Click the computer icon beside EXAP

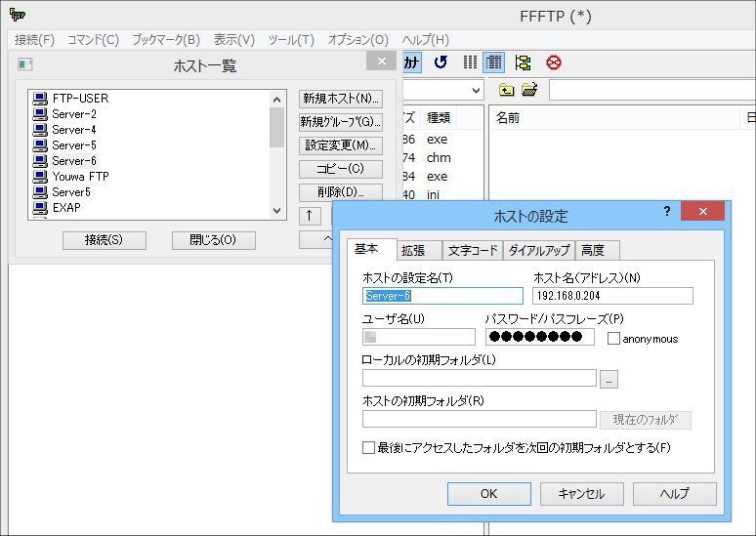[x=40, y=208]
